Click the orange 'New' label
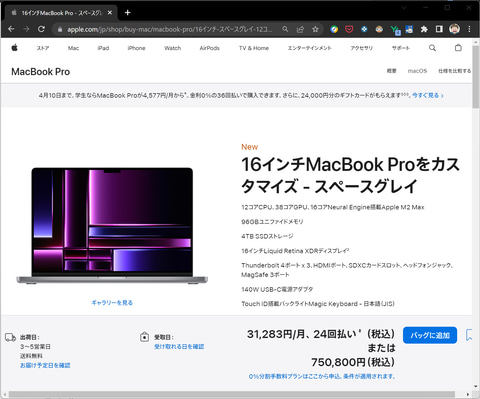The width and height of the screenshot is (480, 399). coord(250,147)
